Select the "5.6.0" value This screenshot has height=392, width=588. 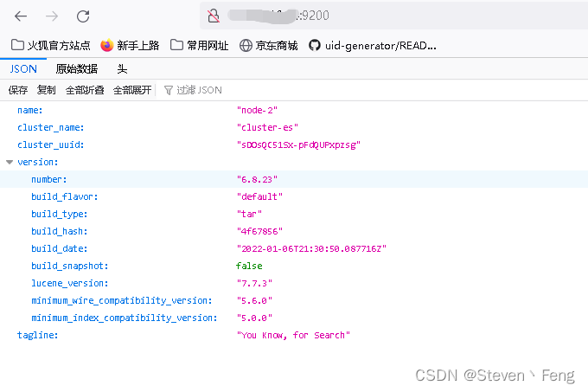coord(254,300)
